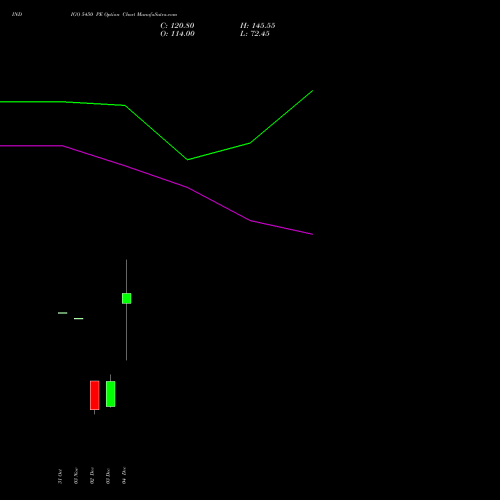Select the tall-wick green candle above 04 Dec
This screenshot has width=500, height=500.
[127, 298]
